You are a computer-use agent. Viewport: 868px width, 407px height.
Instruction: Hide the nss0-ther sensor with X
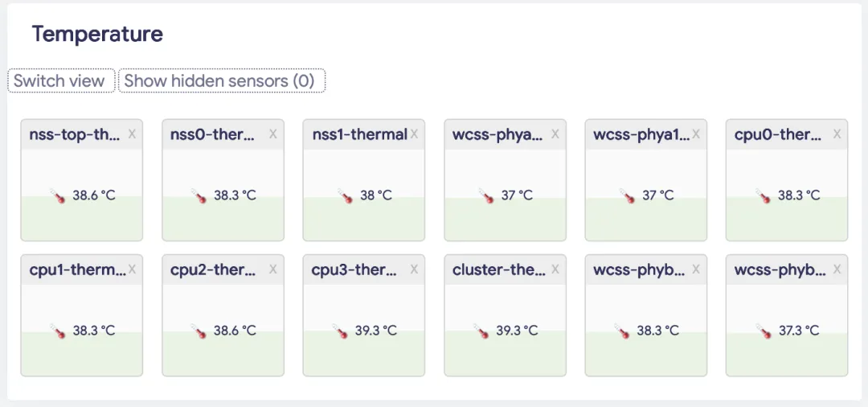pyautogui.click(x=273, y=134)
